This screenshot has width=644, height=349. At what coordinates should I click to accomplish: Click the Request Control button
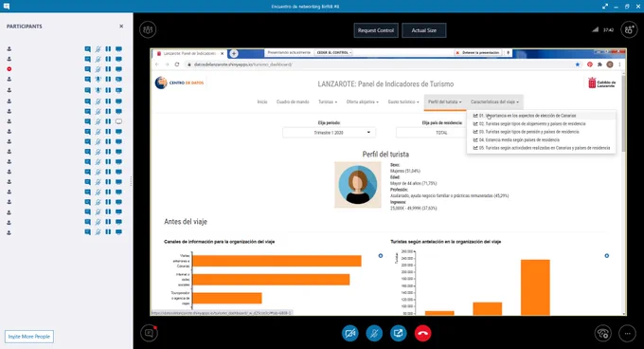coord(376,30)
